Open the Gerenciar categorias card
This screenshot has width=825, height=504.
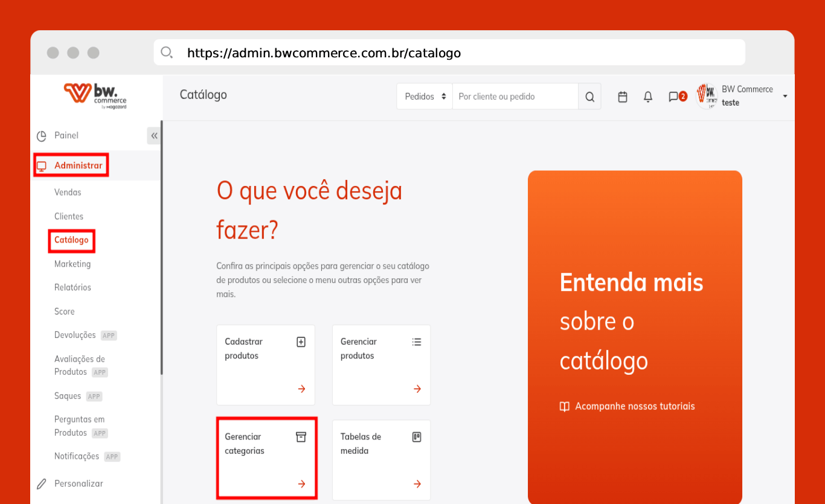pyautogui.click(x=266, y=458)
